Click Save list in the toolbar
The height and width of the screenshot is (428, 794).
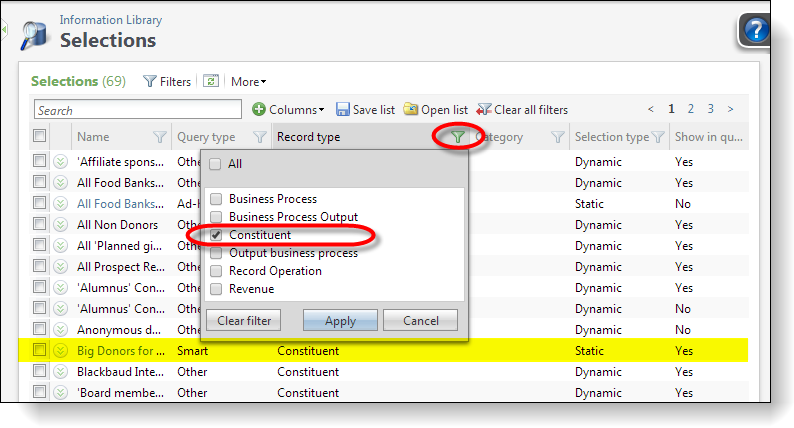click(365, 109)
